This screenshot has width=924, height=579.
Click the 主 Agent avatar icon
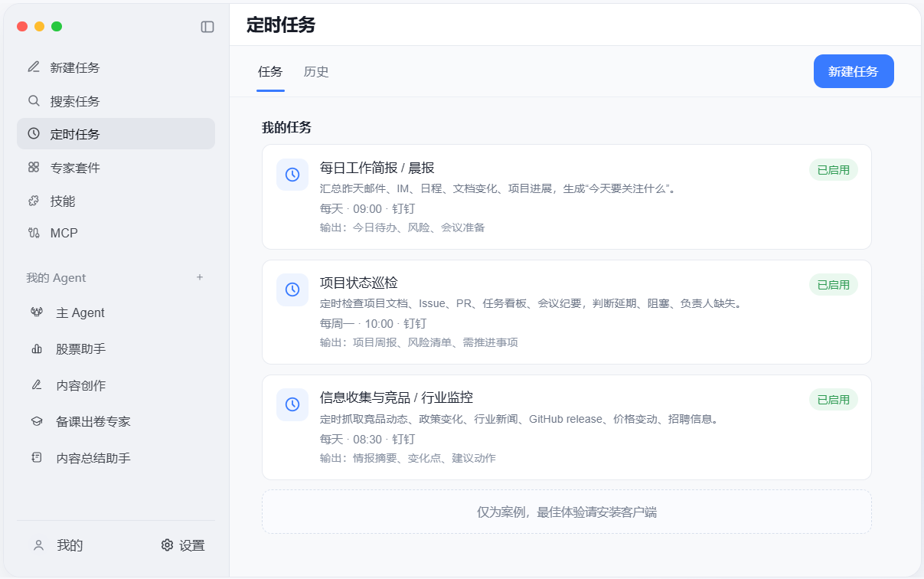36,312
